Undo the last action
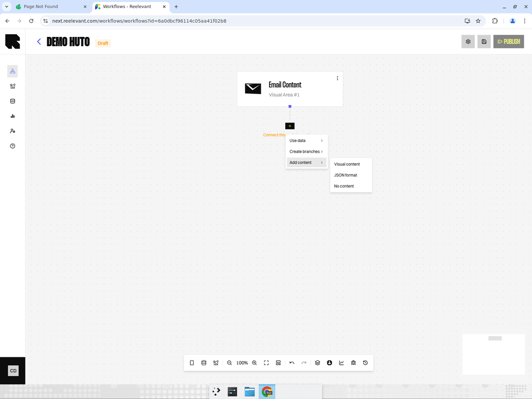This screenshot has height=399, width=532. point(292,363)
